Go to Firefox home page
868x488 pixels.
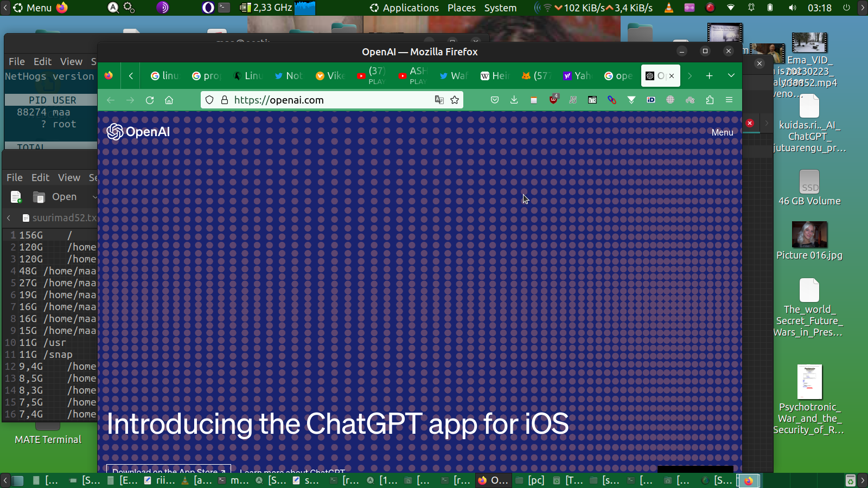(x=169, y=100)
